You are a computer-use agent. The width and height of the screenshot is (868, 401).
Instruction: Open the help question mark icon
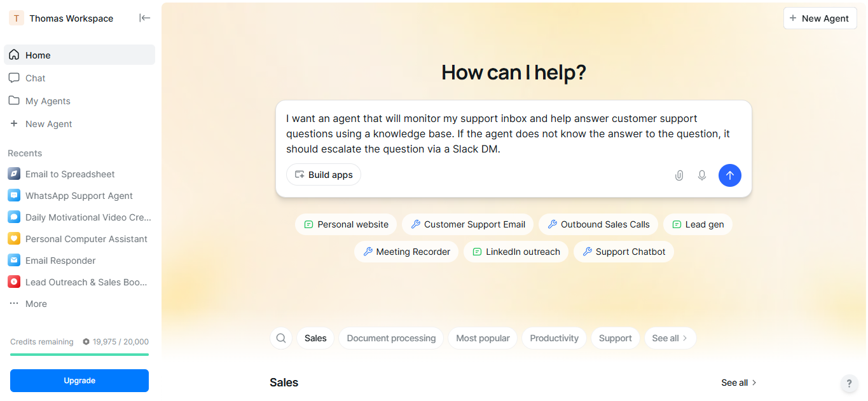[x=849, y=384]
